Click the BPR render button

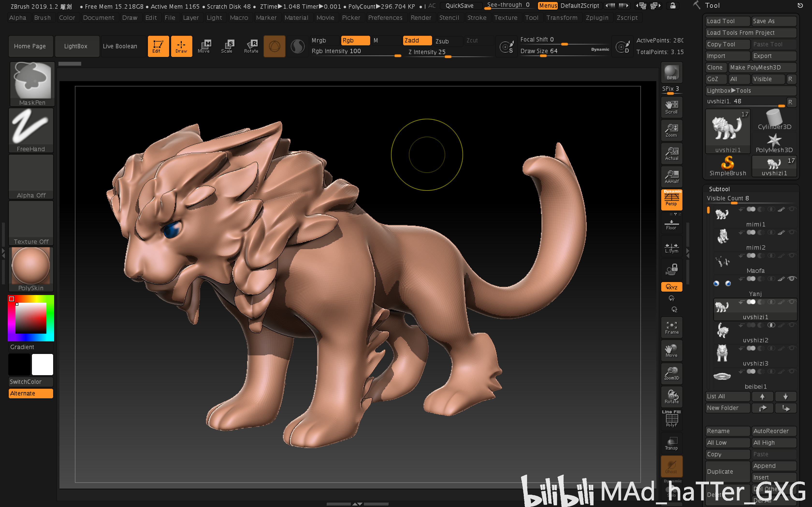tap(671, 75)
